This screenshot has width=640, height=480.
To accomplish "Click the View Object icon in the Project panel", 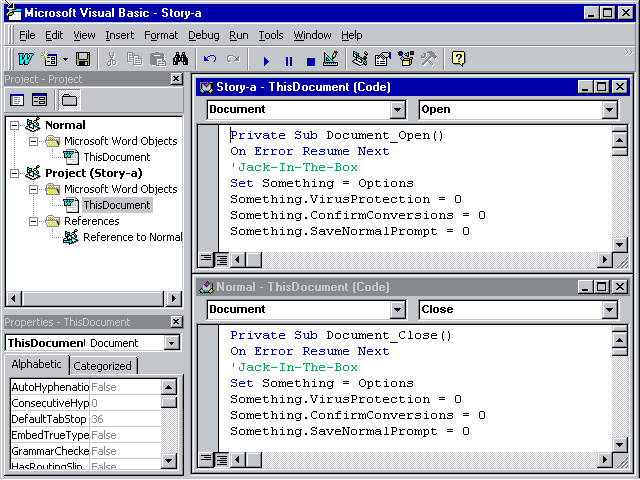I will [40, 100].
